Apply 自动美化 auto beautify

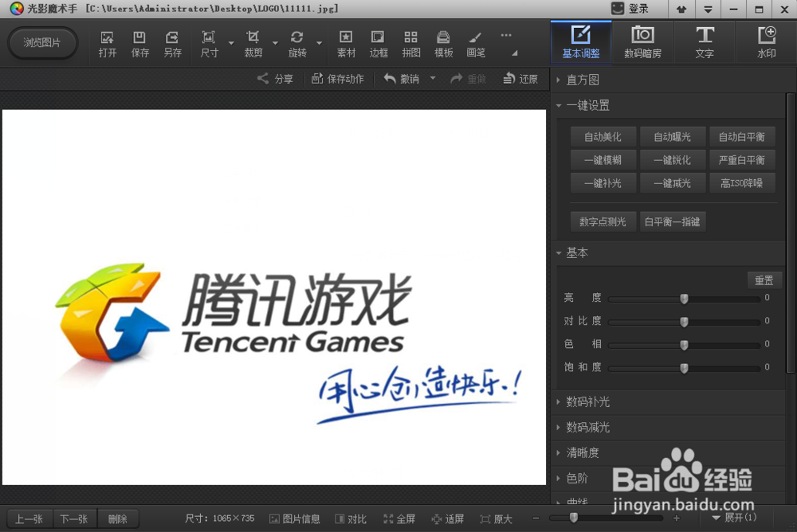[x=603, y=137]
